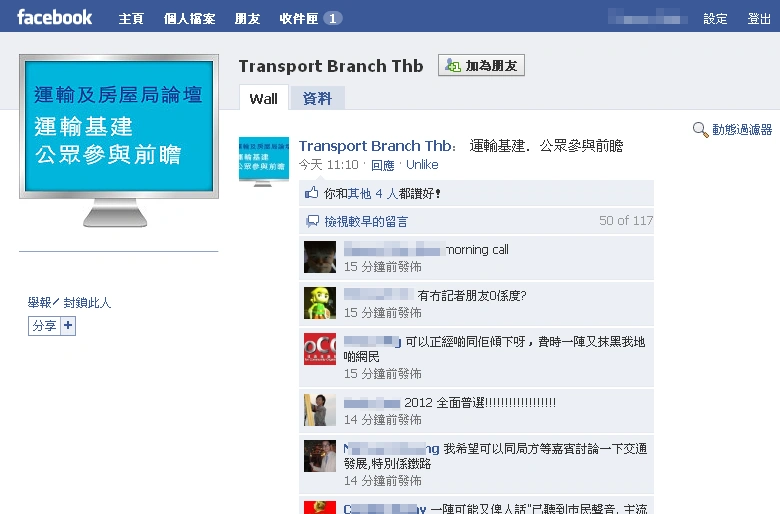Open the red OCC commenter avatar
This screenshot has height=514, width=780.
pyautogui.click(x=320, y=349)
